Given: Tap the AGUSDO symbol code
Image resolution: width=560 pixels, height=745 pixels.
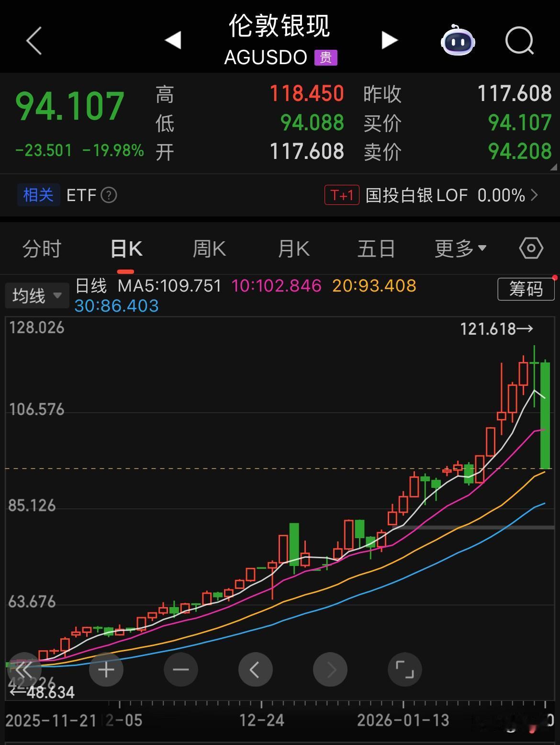Looking at the screenshot, I should [266, 57].
